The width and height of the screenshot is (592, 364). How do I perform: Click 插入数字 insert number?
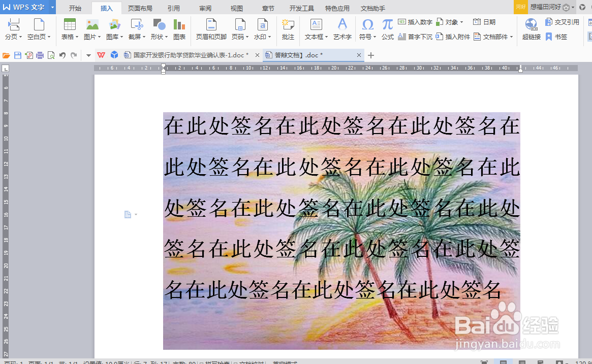click(x=415, y=22)
